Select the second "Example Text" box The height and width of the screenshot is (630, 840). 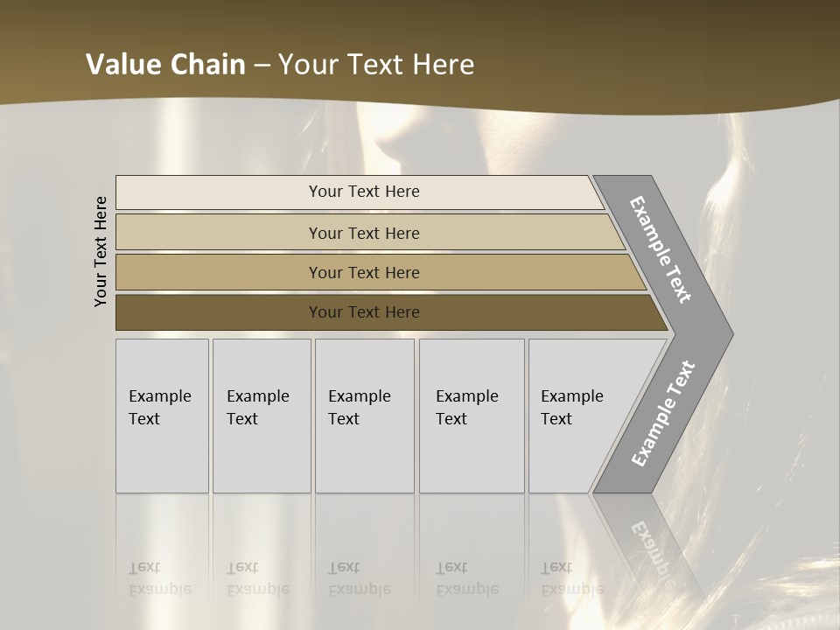262,415
